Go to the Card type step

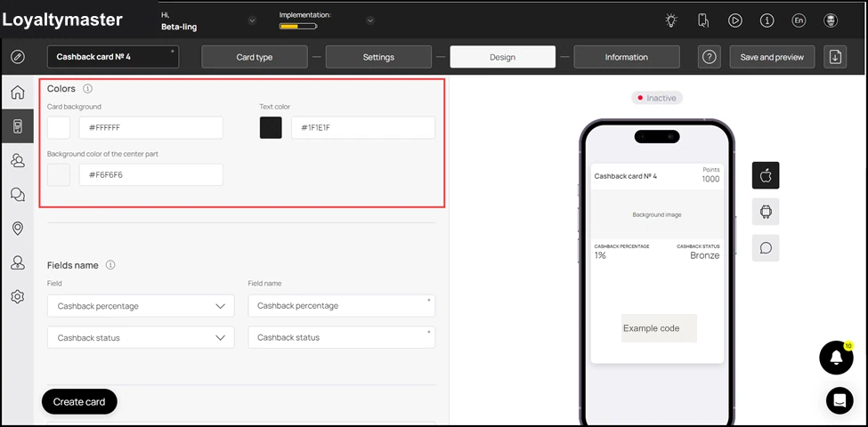pos(254,57)
